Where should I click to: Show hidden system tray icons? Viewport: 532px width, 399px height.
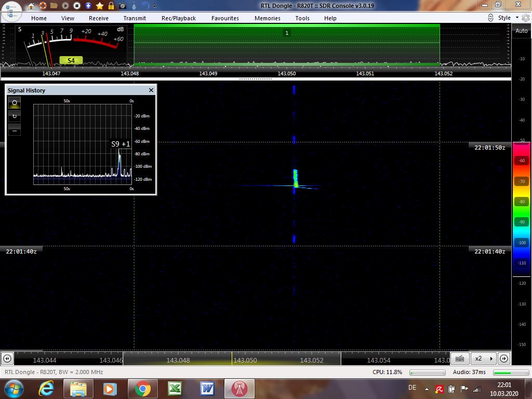[x=427, y=389]
